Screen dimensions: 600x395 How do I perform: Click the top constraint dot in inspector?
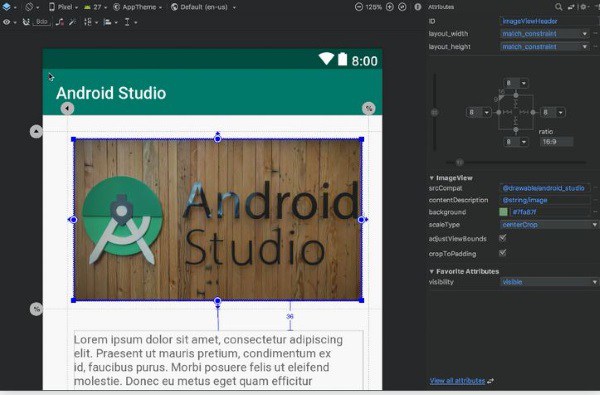(x=516, y=95)
